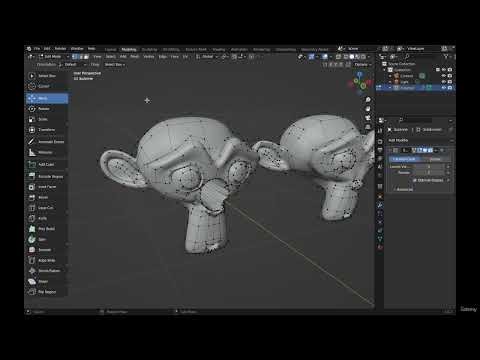
Task: Toggle viewport overlays button
Action: (x=325, y=57)
